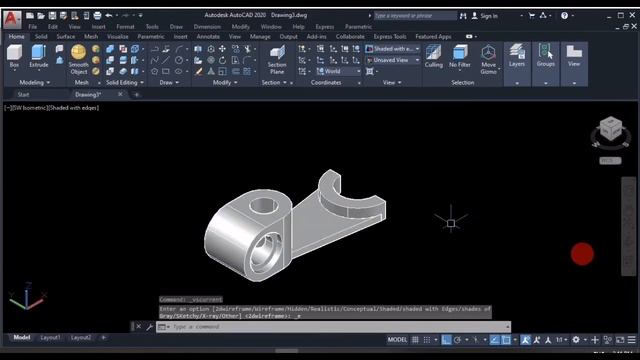Screen dimensions: 640x360
Task: Open the Dimension menu
Action: [x=207, y=27]
